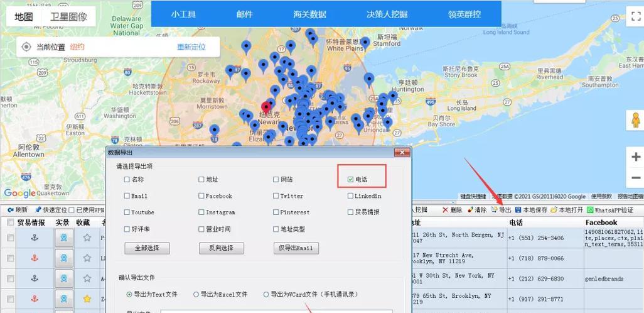Open the 决策人挖掘 menu
The image size is (644, 313).
pyautogui.click(x=387, y=14)
